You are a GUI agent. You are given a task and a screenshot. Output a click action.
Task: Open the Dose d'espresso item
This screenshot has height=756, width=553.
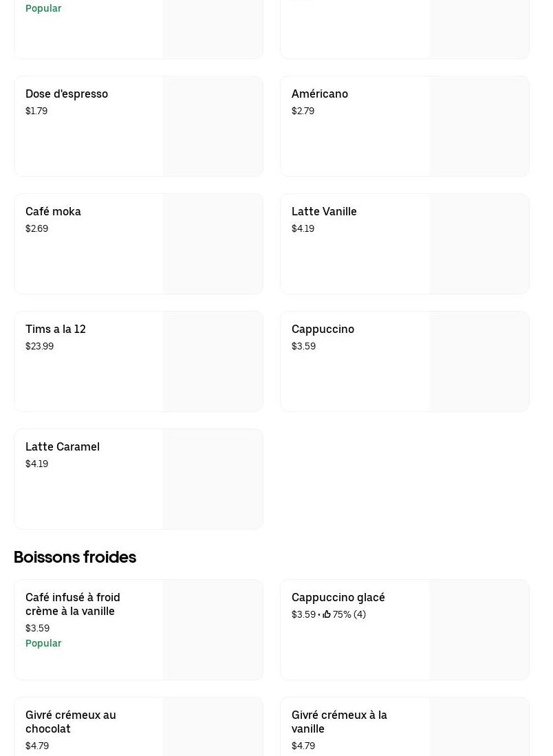click(x=67, y=94)
